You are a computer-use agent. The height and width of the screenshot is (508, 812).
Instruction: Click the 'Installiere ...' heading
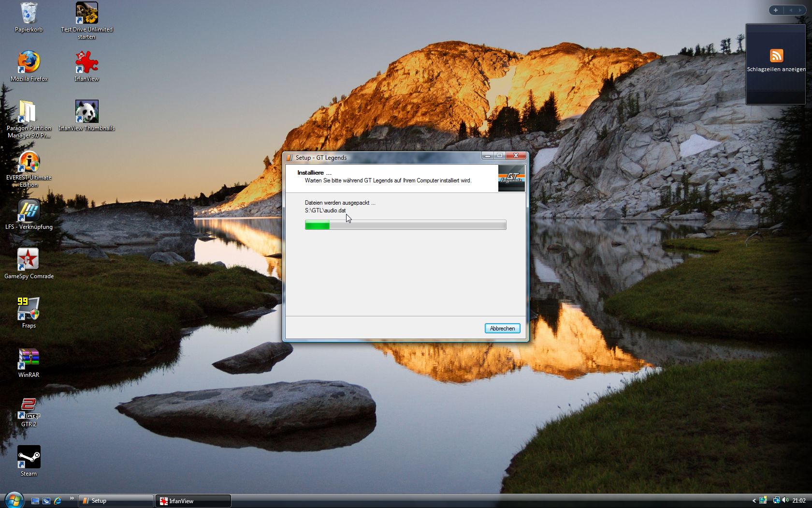[314, 173]
